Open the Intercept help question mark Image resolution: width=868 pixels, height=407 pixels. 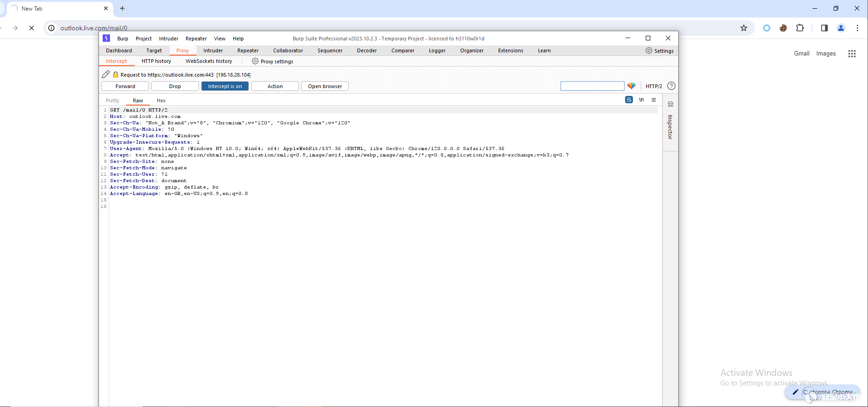click(671, 86)
